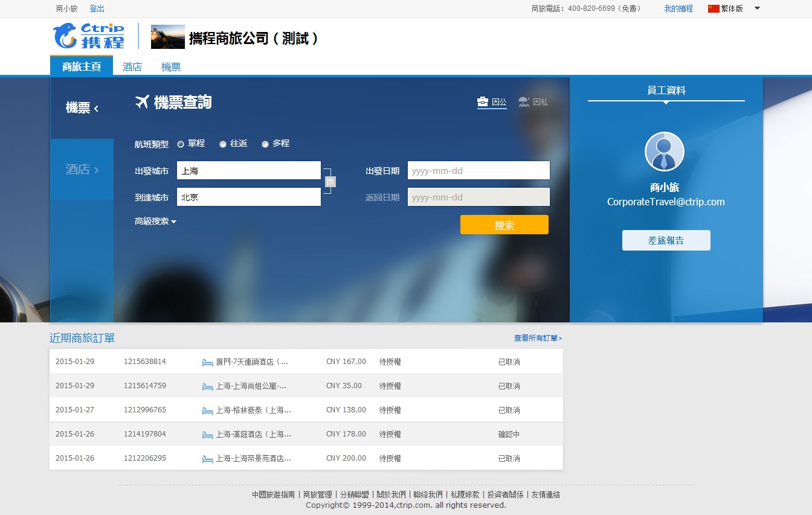Click the 繁体版 language option

[732, 8]
